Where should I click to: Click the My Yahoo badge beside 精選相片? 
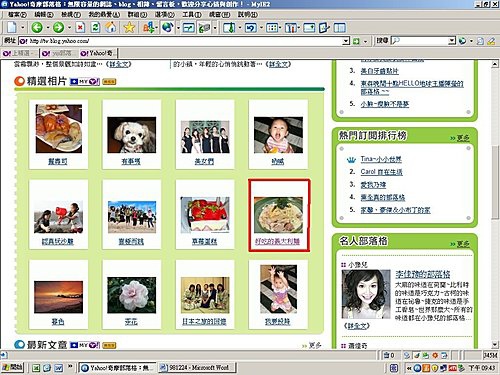pyautogui.click(x=85, y=82)
